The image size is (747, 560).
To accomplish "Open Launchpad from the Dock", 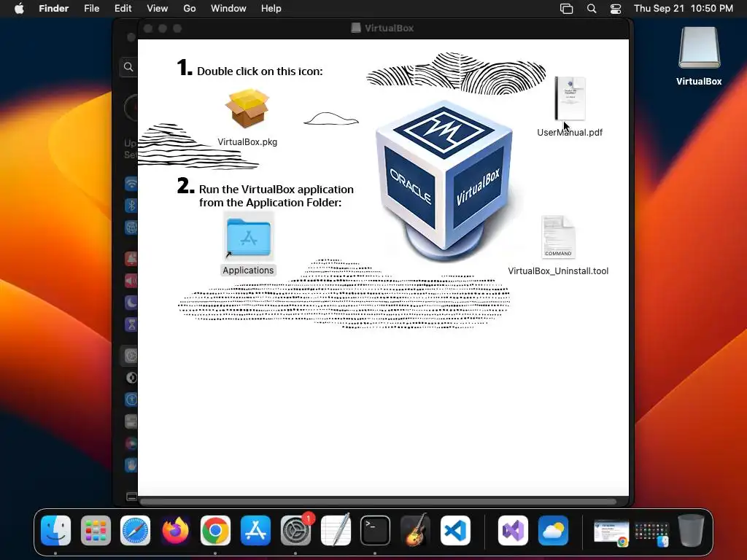I will [96, 531].
